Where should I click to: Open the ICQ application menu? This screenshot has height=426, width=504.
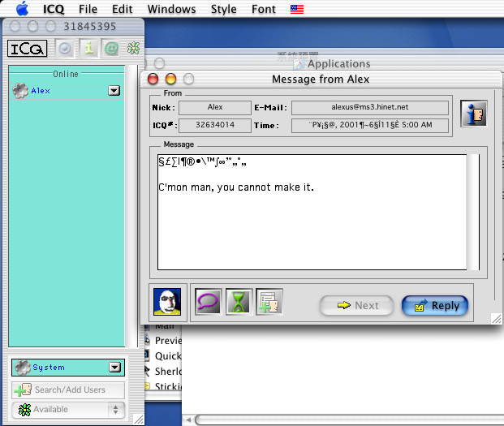pyautogui.click(x=54, y=9)
